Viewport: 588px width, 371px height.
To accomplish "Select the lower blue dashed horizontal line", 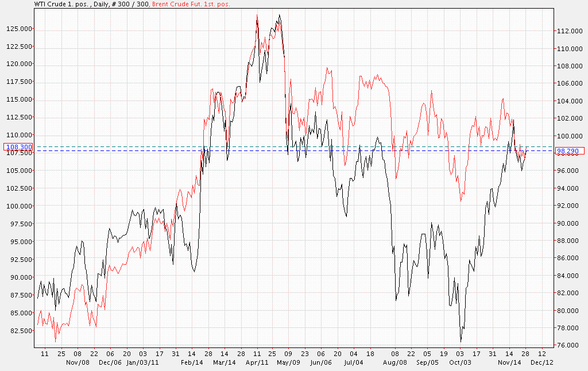I will (287, 151).
